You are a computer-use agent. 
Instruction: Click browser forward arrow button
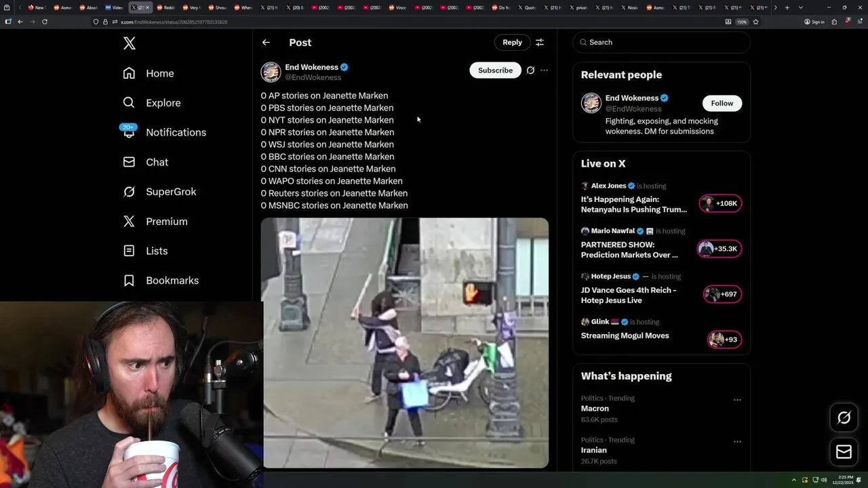click(x=33, y=22)
